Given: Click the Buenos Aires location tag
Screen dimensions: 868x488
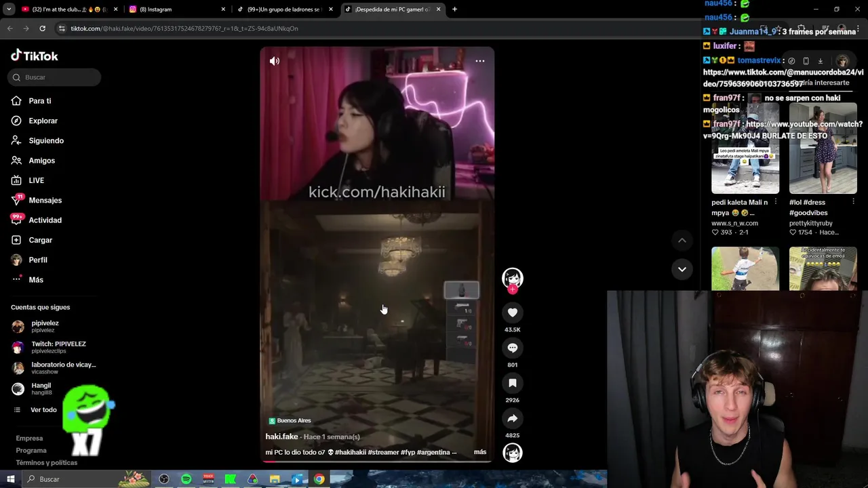Looking at the screenshot, I should [290, 421].
